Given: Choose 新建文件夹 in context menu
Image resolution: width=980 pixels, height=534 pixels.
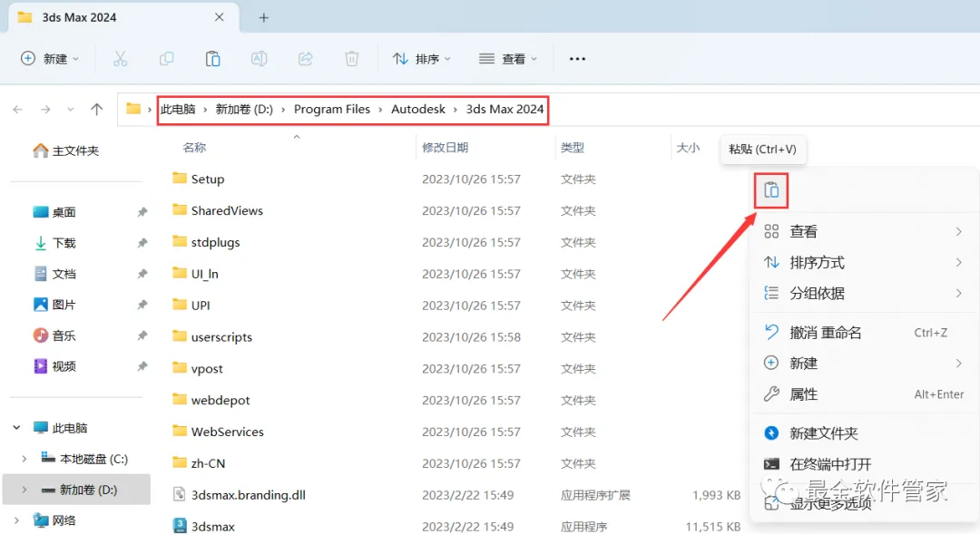Looking at the screenshot, I should pyautogui.click(x=863, y=432).
